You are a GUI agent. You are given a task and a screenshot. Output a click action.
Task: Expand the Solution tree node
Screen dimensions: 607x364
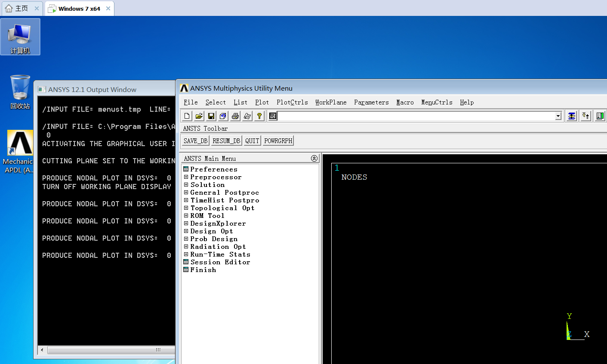(x=186, y=185)
